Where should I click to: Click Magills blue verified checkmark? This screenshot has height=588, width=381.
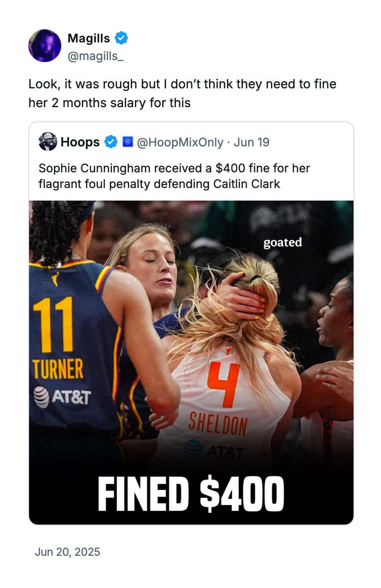point(121,38)
